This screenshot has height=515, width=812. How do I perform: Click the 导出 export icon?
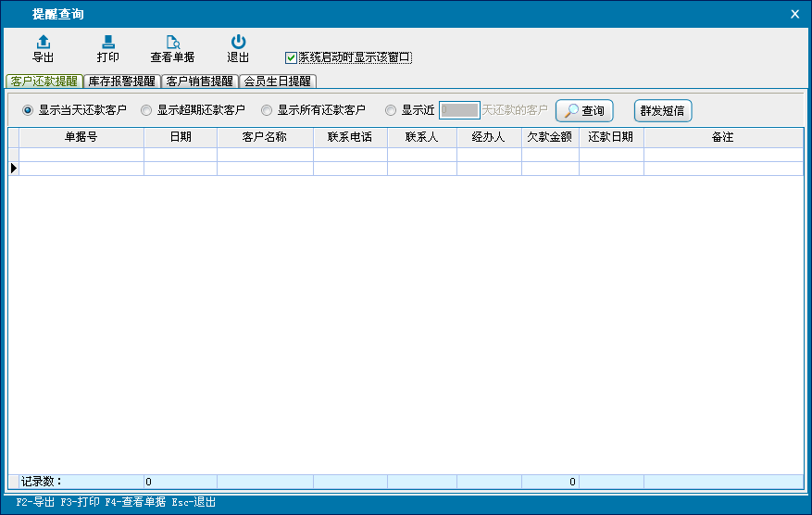43,42
